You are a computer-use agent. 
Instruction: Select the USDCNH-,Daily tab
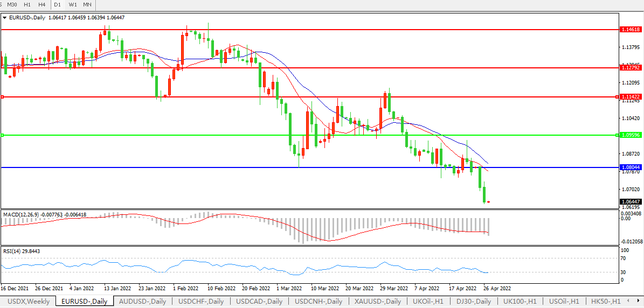click(x=318, y=301)
